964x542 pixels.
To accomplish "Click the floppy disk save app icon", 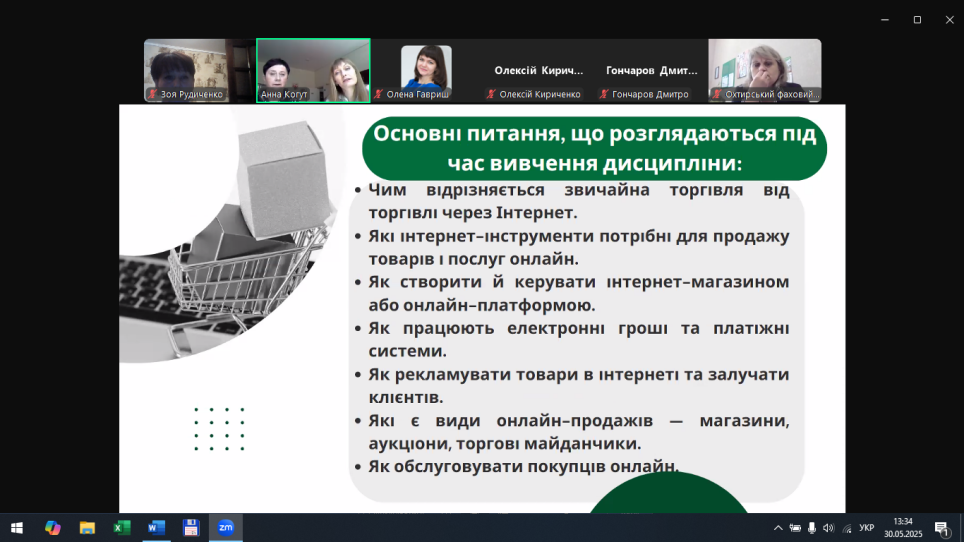I will pos(191,527).
